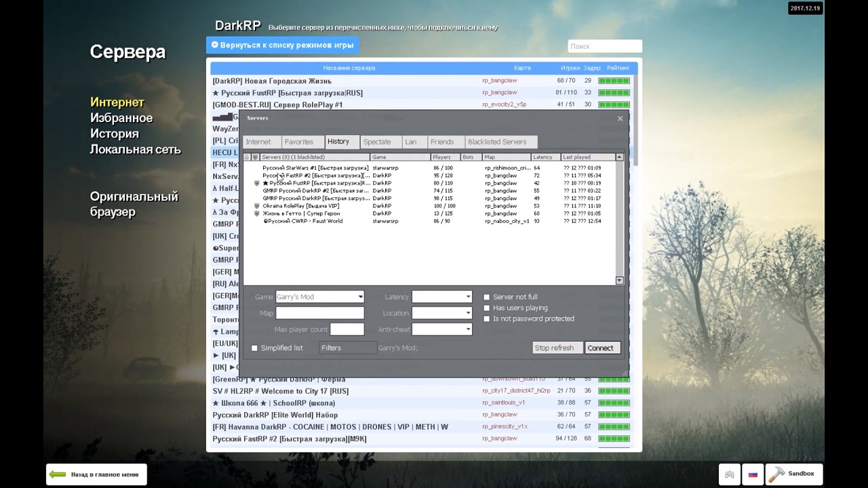Image resolution: width=868 pixels, height=488 pixels.
Task: Click the scroll-down arrow of server list
Action: (x=619, y=280)
